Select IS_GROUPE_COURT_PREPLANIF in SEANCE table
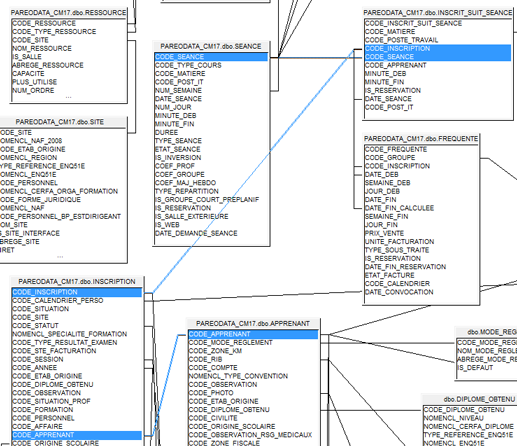The height and width of the screenshot is (446, 517). [207, 200]
